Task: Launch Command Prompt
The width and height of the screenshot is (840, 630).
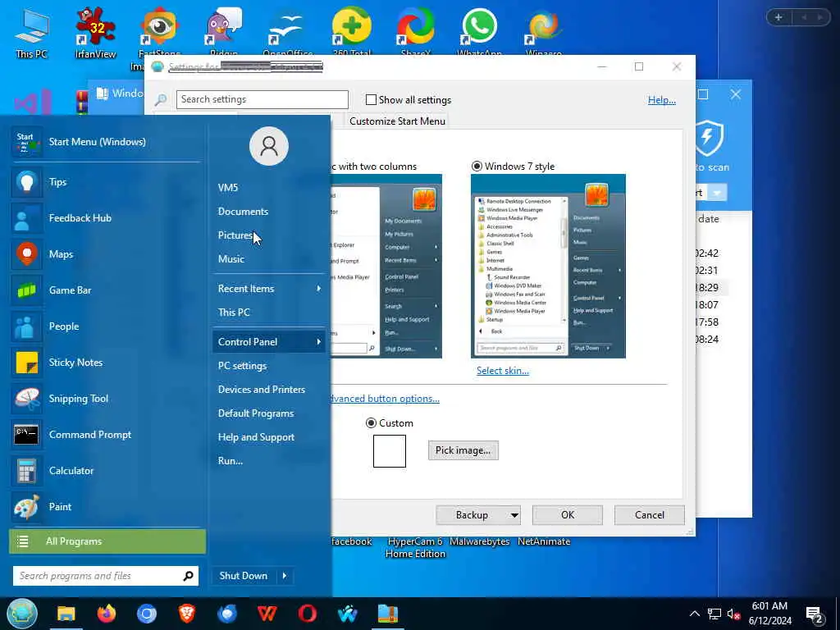Action: [107, 435]
